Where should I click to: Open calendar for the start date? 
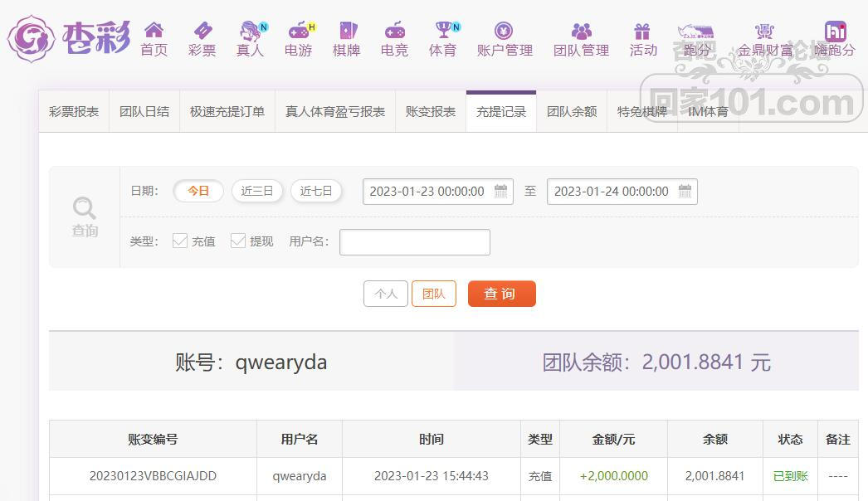(x=500, y=191)
